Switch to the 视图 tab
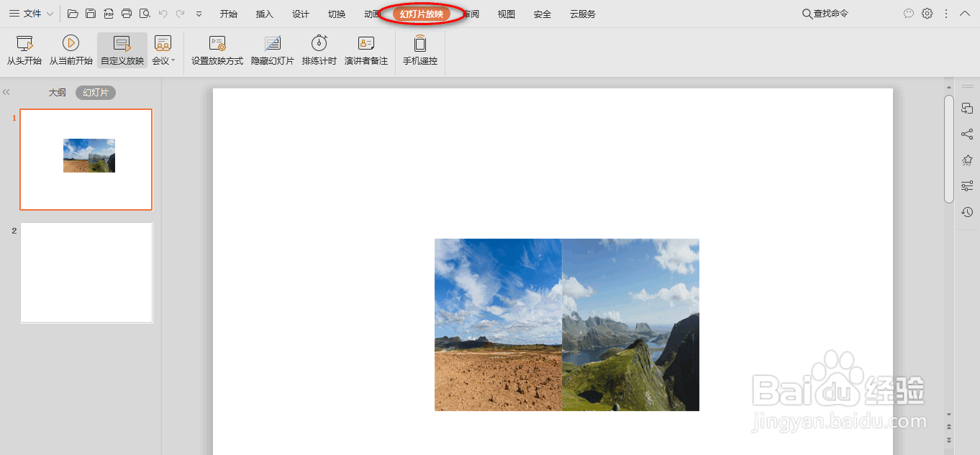 point(507,14)
